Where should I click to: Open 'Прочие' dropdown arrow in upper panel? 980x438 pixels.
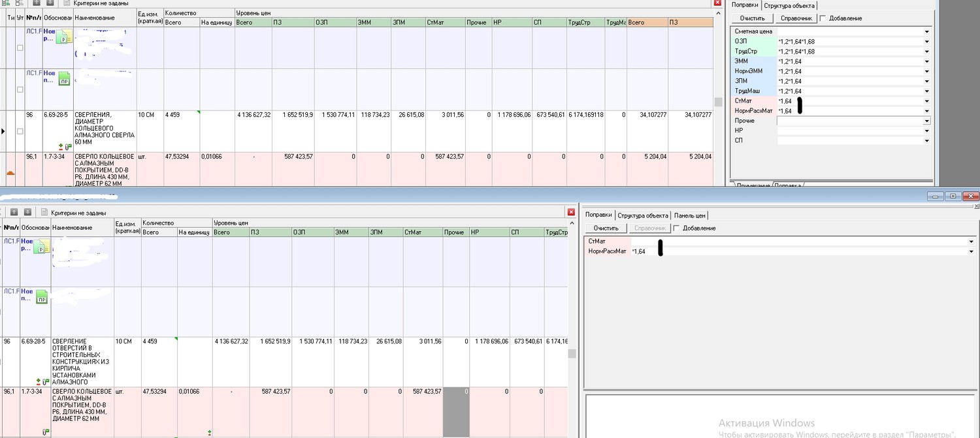point(926,121)
